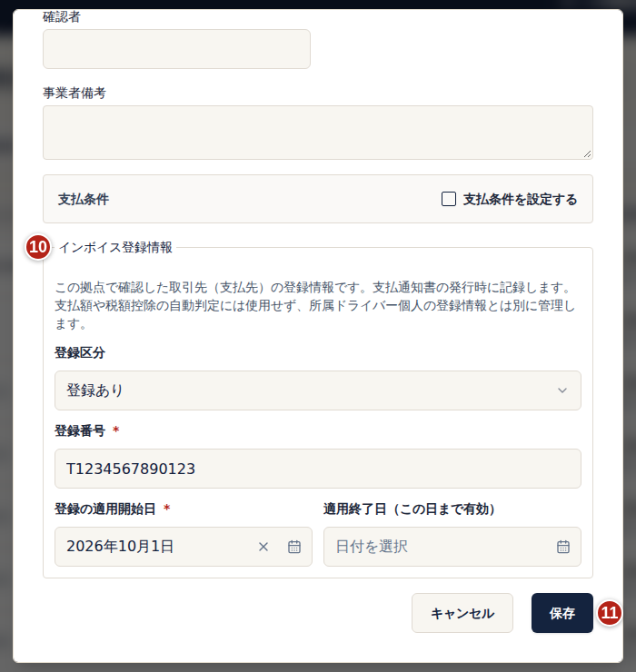Click the 2026年10月1日 date value
The width and height of the screenshot is (636, 672).
pos(120,547)
